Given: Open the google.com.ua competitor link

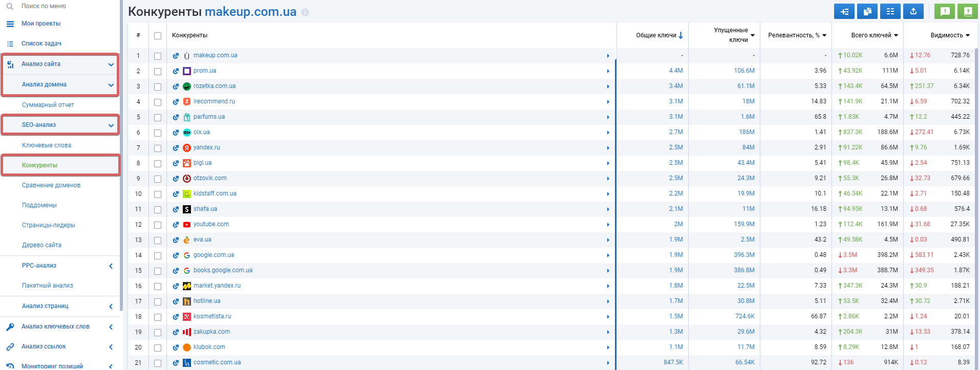Looking at the screenshot, I should [214, 255].
